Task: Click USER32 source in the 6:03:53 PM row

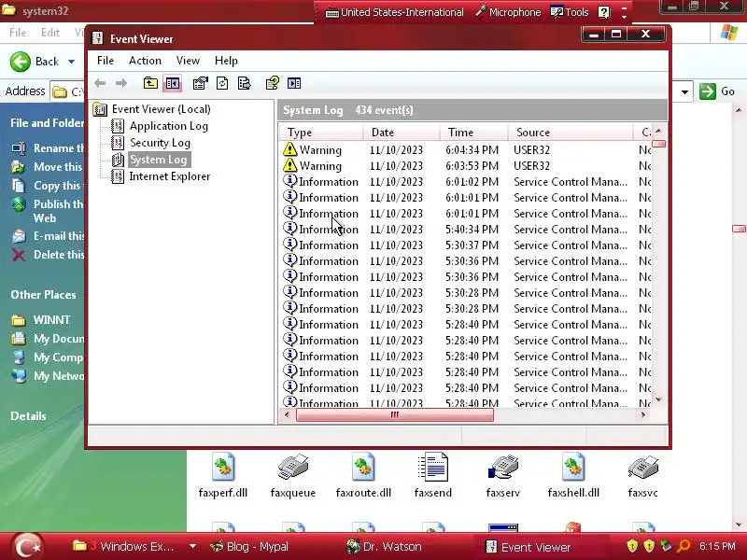Action: tap(531, 166)
